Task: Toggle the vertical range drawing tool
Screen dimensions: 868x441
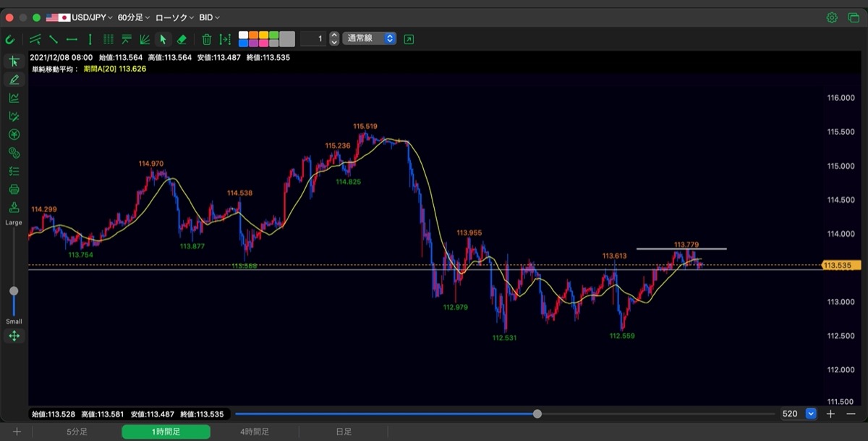Action: click(x=225, y=39)
